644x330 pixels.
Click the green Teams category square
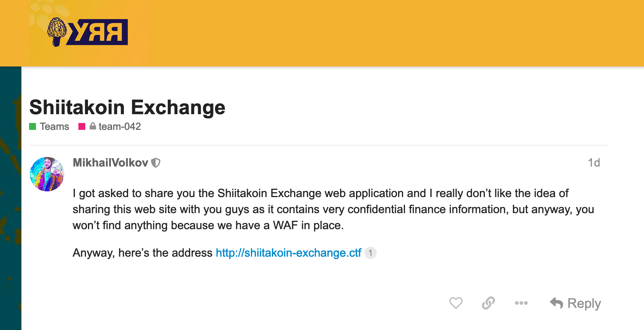coord(33,126)
